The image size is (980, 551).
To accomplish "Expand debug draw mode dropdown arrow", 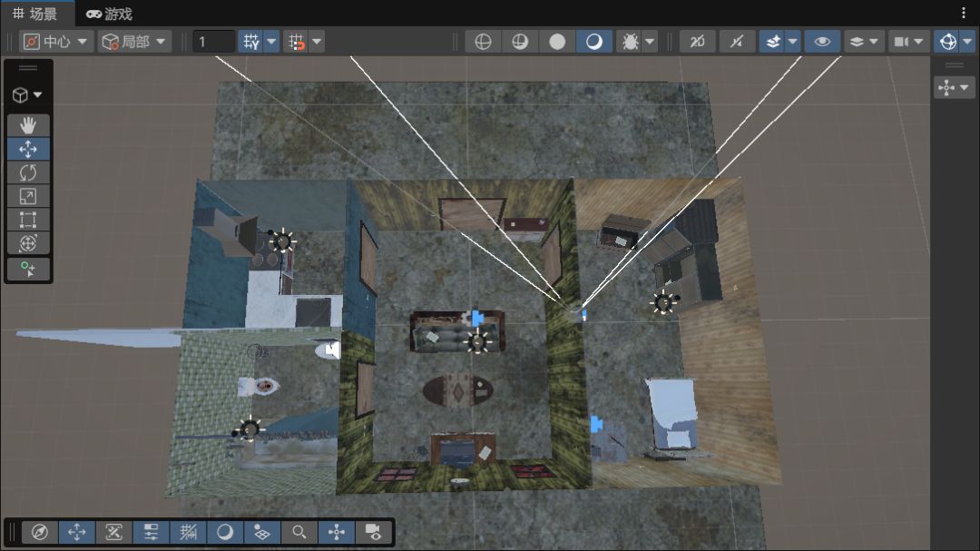I will [650, 42].
